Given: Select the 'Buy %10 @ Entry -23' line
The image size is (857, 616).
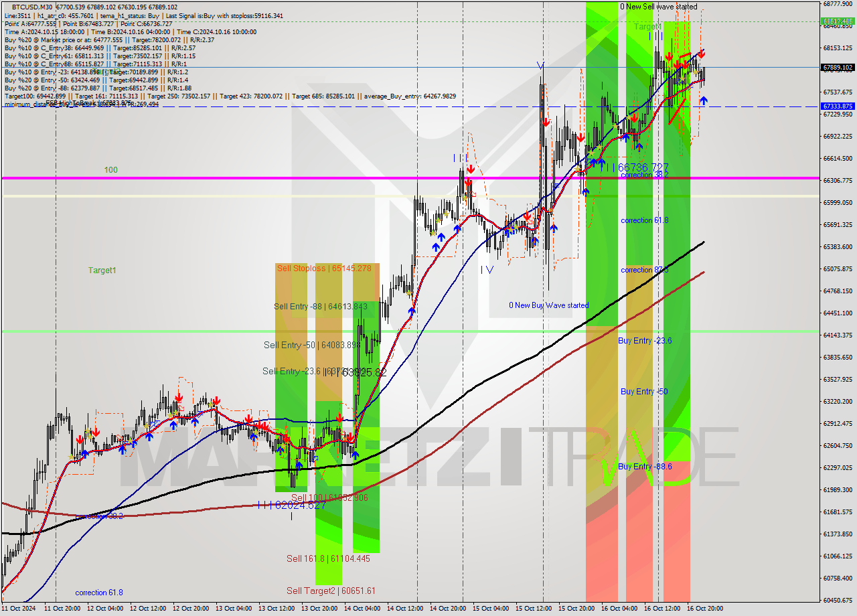Looking at the screenshot, I should (96, 72).
